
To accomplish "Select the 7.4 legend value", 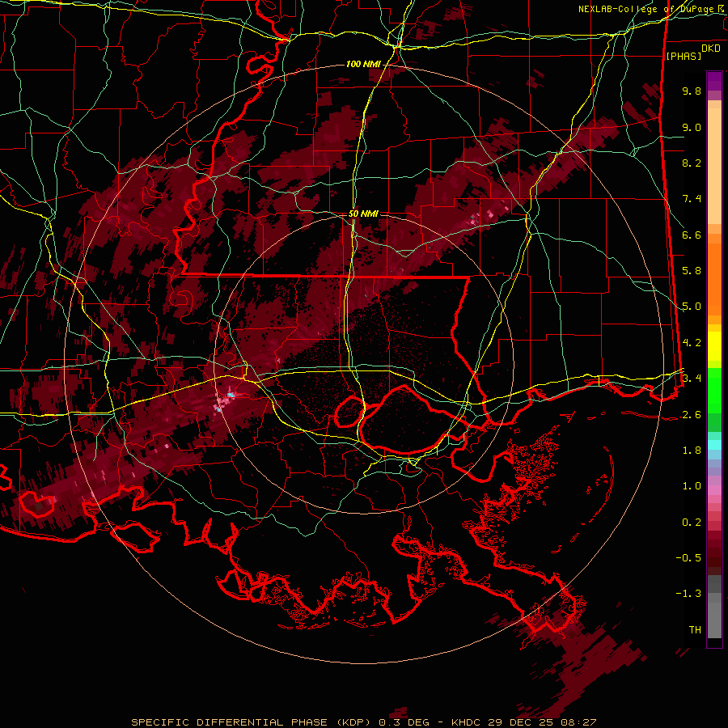I will (x=692, y=199).
